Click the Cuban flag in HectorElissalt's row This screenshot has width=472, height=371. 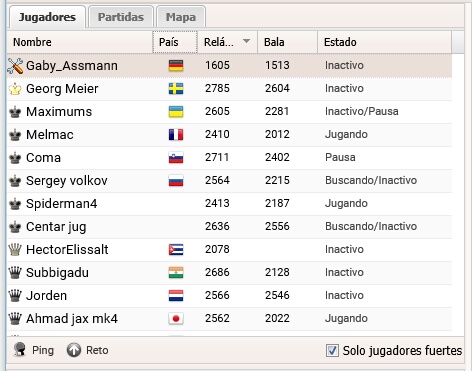(x=176, y=250)
